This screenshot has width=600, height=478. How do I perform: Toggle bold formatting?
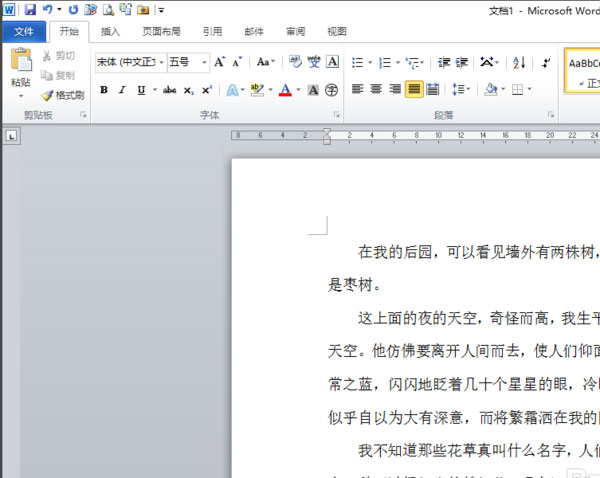tap(103, 90)
